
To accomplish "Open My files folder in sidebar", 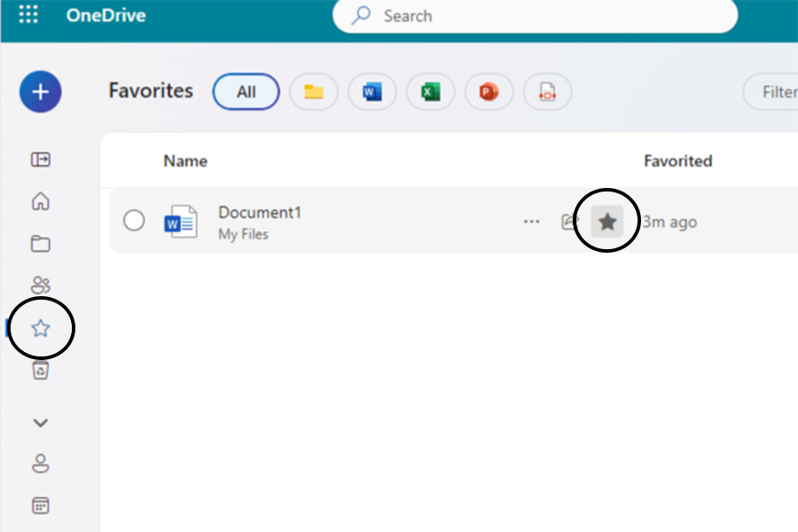I will [x=41, y=243].
